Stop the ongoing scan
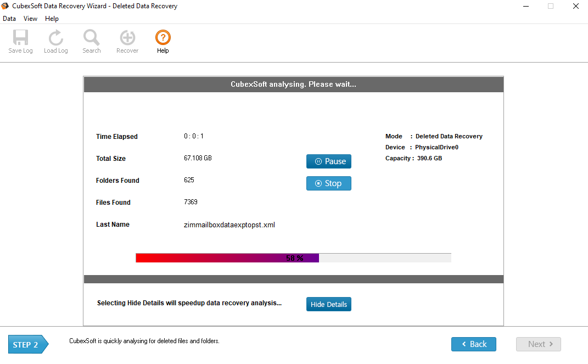 pos(328,183)
